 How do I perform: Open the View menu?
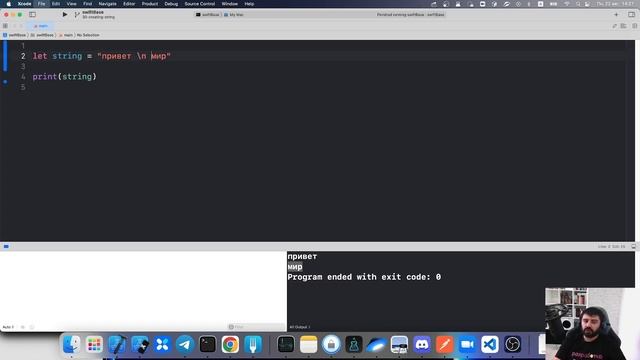[71, 4]
